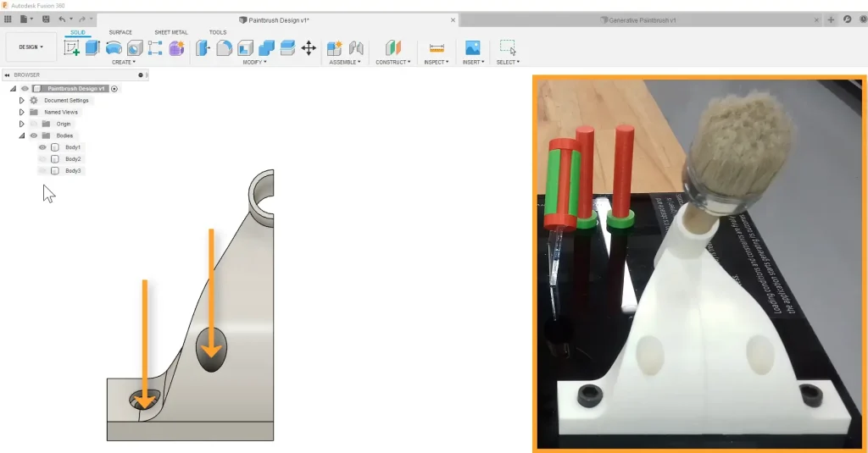Activate the Move/Copy arrows tool
Viewport: 868px width, 453px height.
point(309,48)
